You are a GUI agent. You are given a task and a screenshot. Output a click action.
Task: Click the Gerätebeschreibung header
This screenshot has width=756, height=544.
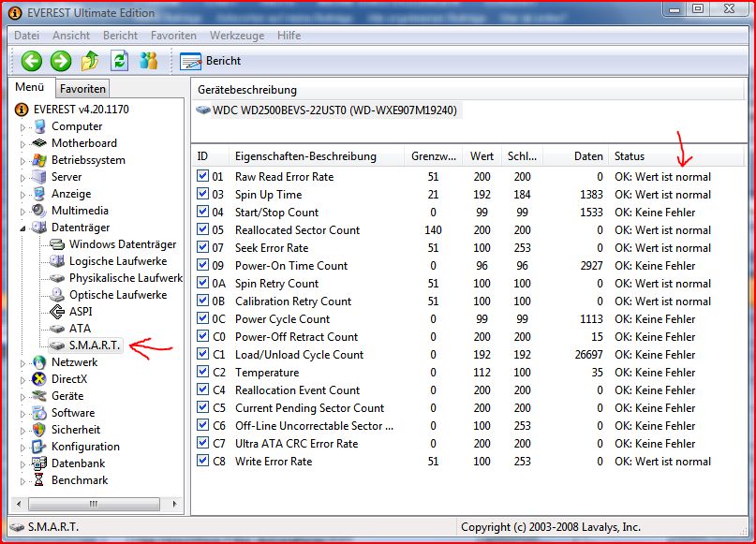pyautogui.click(x=467, y=90)
